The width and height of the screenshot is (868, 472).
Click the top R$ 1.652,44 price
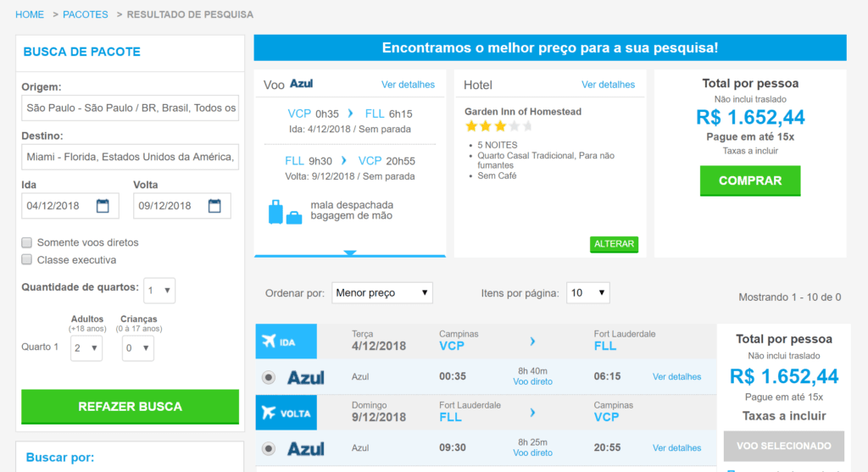pyautogui.click(x=750, y=117)
